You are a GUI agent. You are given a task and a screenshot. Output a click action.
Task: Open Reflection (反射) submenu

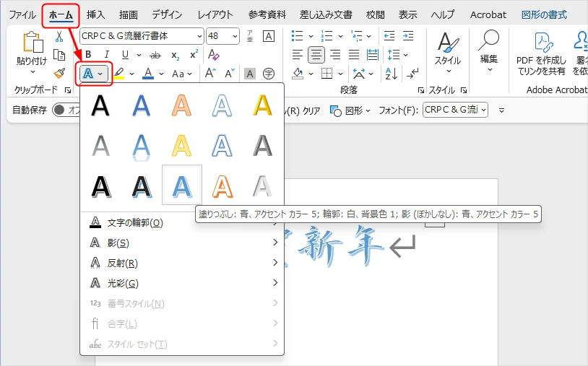pos(182,263)
